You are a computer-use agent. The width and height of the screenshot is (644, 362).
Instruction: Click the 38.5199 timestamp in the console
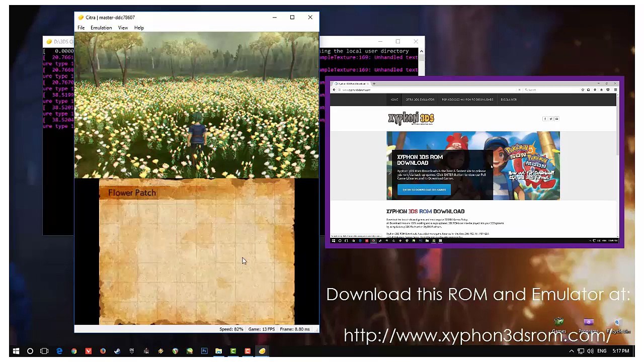pos(63,95)
